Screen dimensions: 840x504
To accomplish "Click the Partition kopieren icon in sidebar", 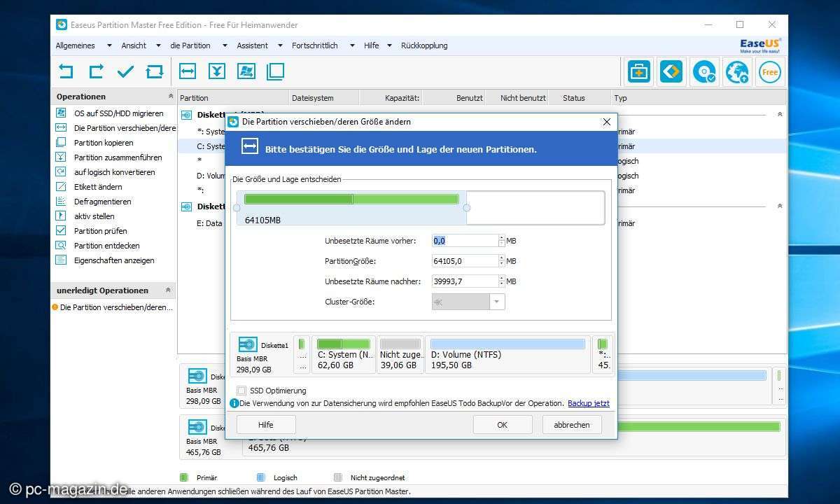I will click(61, 143).
